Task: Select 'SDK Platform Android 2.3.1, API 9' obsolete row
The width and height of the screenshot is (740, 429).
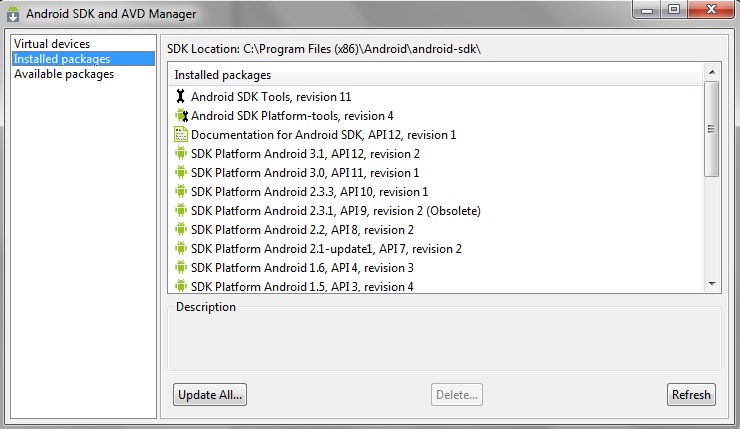Action: pyautogui.click(x=436, y=210)
